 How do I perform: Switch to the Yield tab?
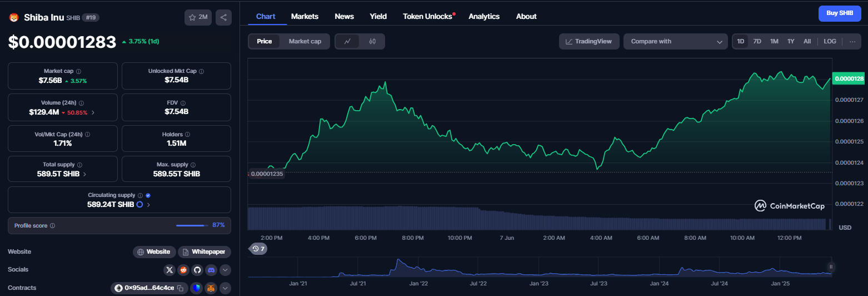click(378, 16)
